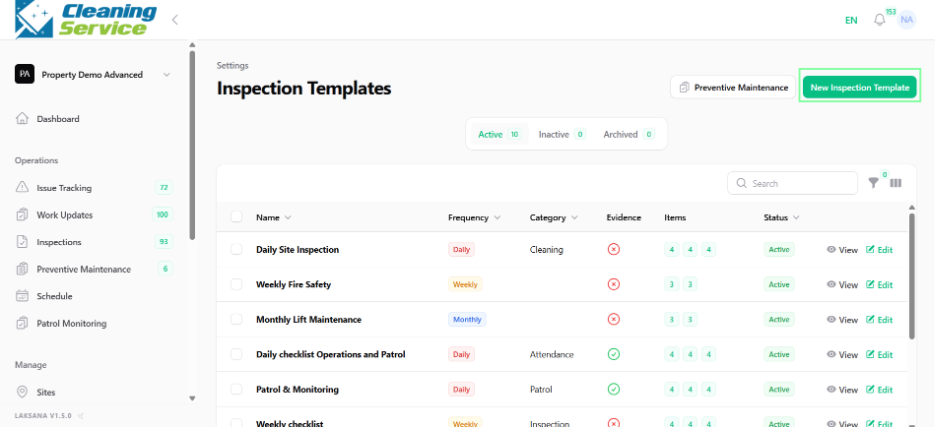Click the Attendance category cell
The image size is (936, 427).
pos(552,354)
